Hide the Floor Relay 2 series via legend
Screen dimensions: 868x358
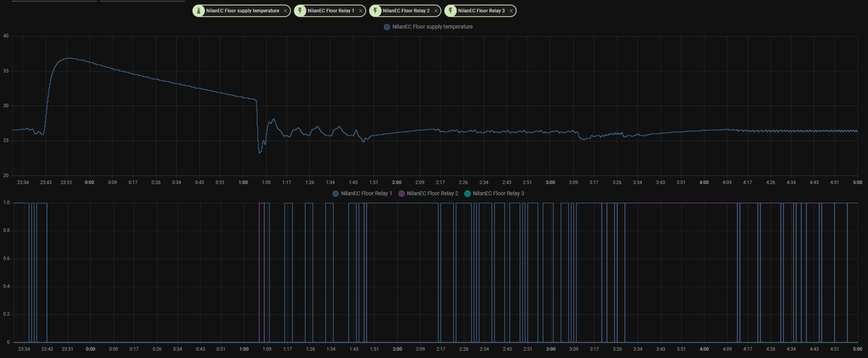point(432,193)
